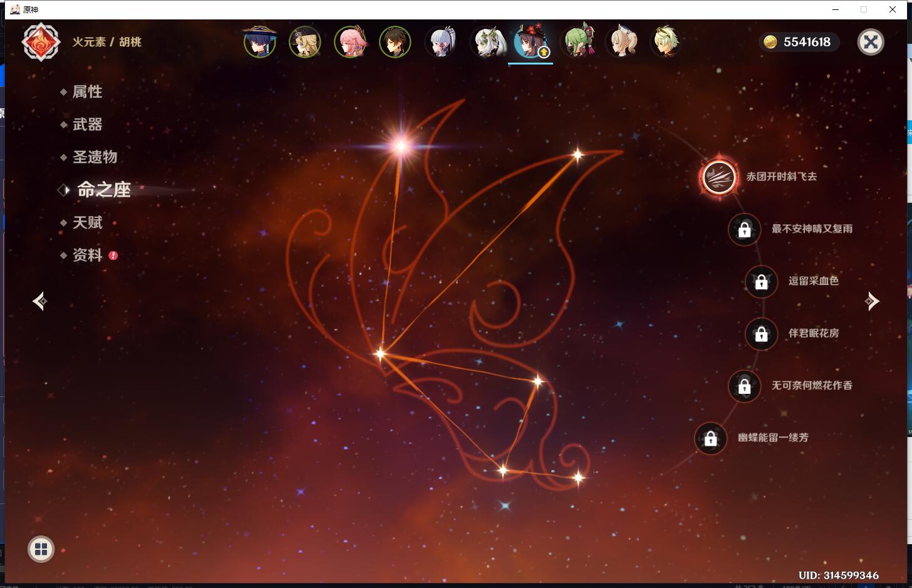
Task: Open the first unlocked constellation 赤团开时斜飞去
Action: coord(718,177)
